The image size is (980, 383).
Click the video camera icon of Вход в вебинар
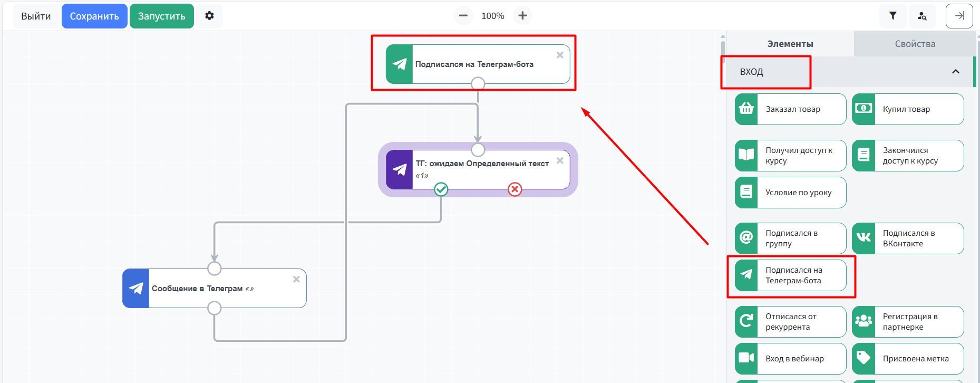(x=746, y=358)
